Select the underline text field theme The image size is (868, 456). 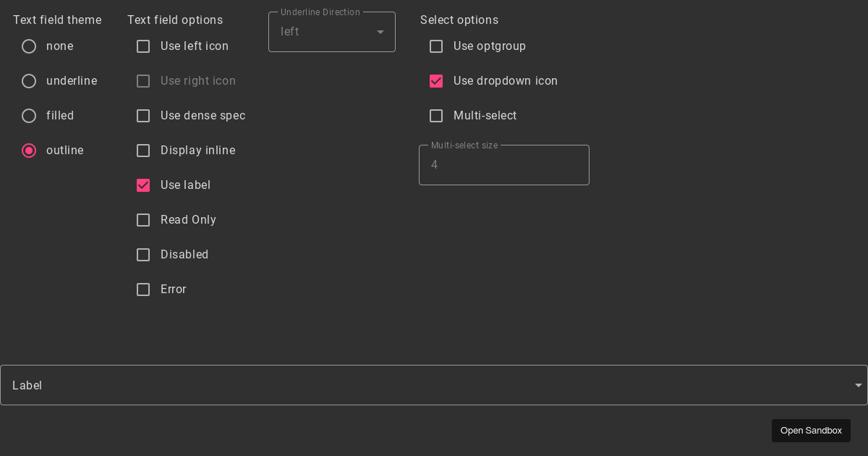pos(29,81)
